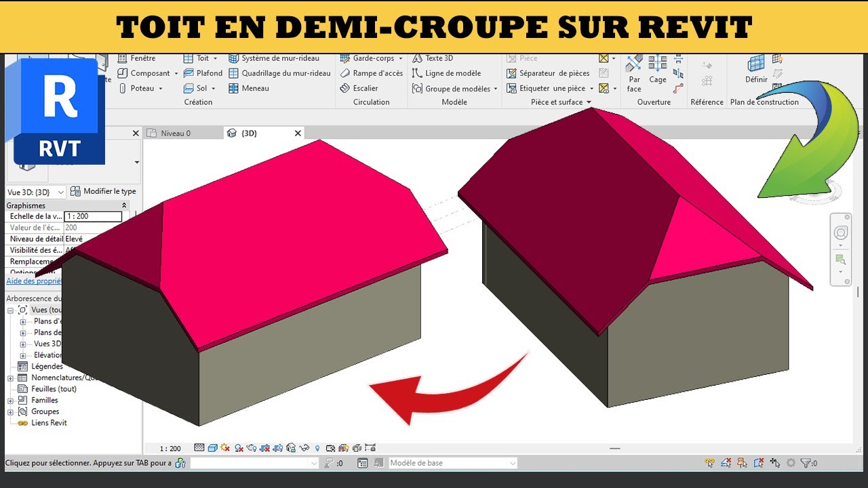This screenshot has width=868, height=488.
Task: Toggle drag elements on selection option
Action: 775,464
